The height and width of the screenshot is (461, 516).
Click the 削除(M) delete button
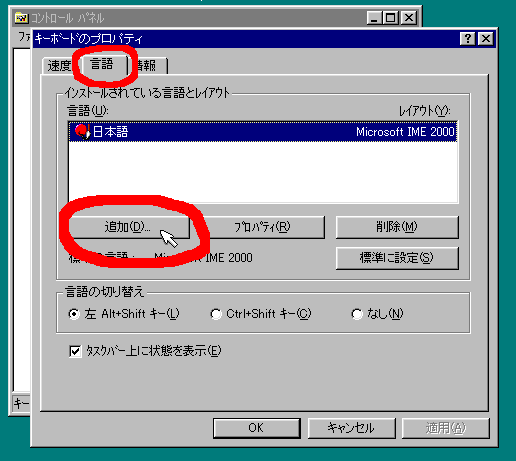point(397,227)
